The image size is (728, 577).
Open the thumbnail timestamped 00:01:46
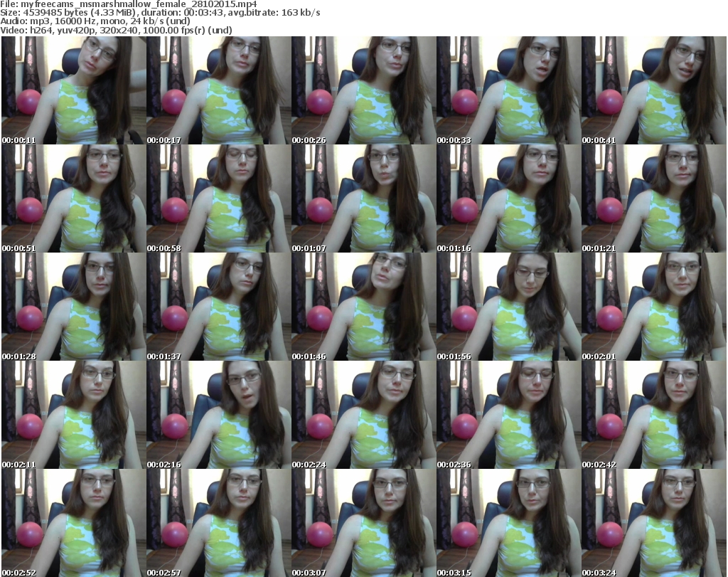tap(363, 307)
